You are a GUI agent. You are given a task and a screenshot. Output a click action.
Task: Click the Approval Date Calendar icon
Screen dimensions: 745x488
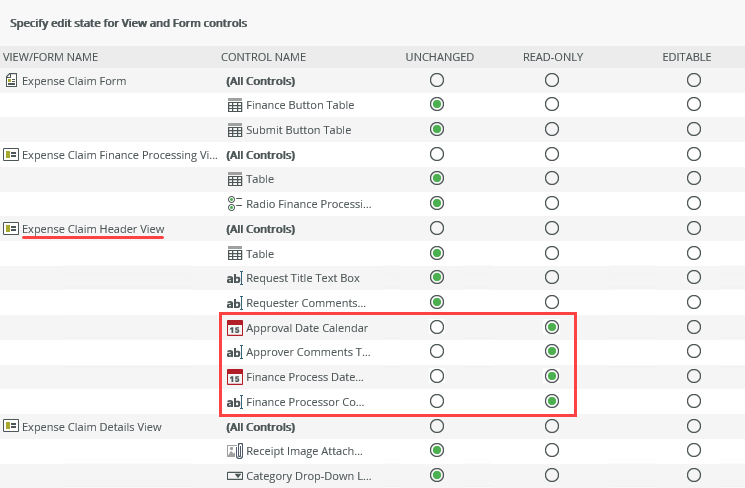coord(235,328)
